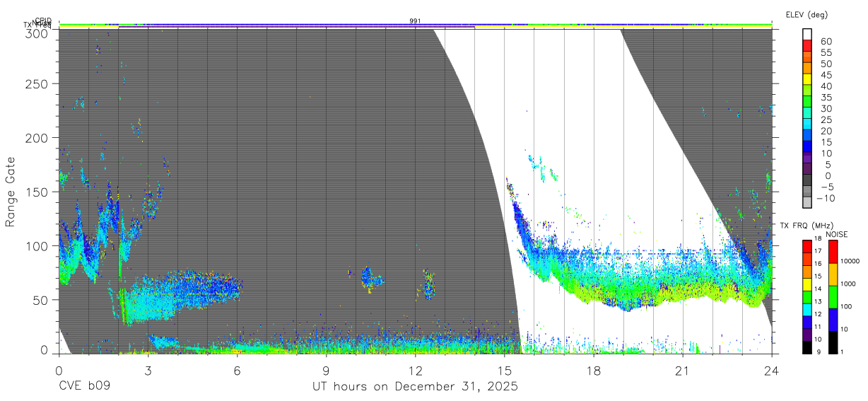Click the 21 tick on UT hours axis

click(682, 369)
